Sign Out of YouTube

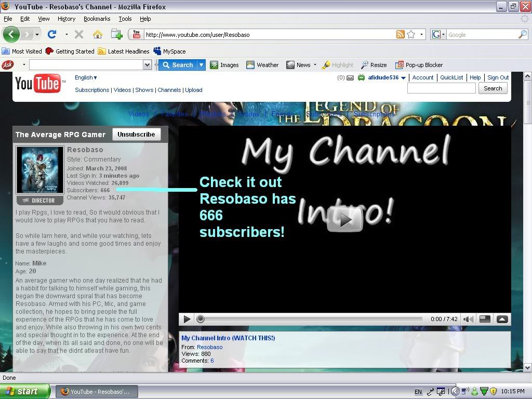click(498, 78)
